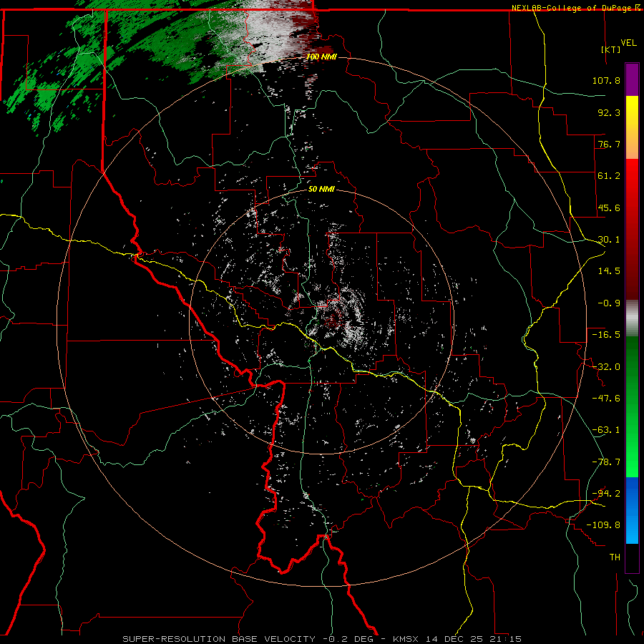Click the 100 NMI range ring label
Screen dimensions: 644x644
(321, 57)
